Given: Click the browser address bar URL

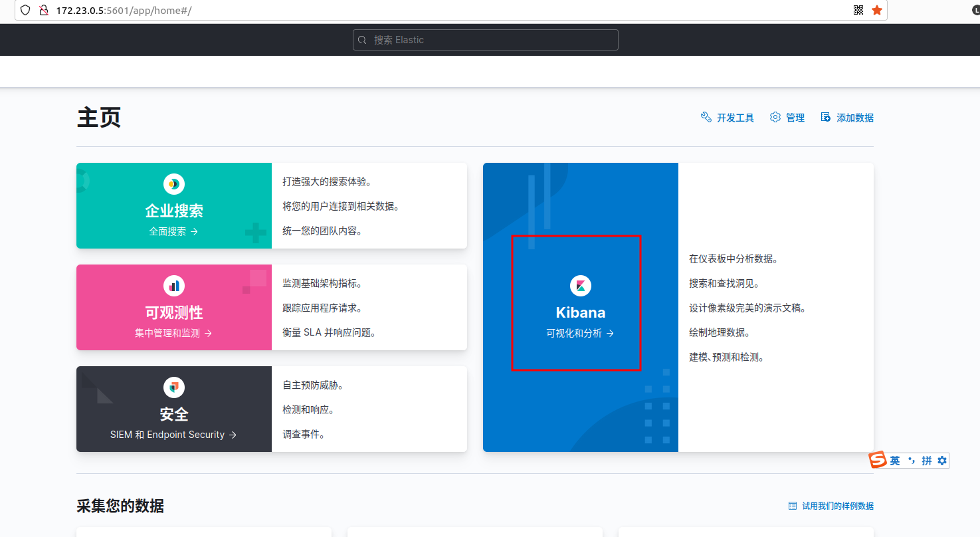Looking at the screenshot, I should [x=124, y=11].
